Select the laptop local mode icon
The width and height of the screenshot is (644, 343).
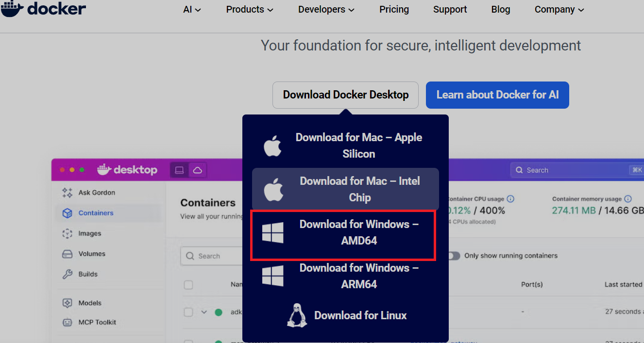click(x=179, y=170)
